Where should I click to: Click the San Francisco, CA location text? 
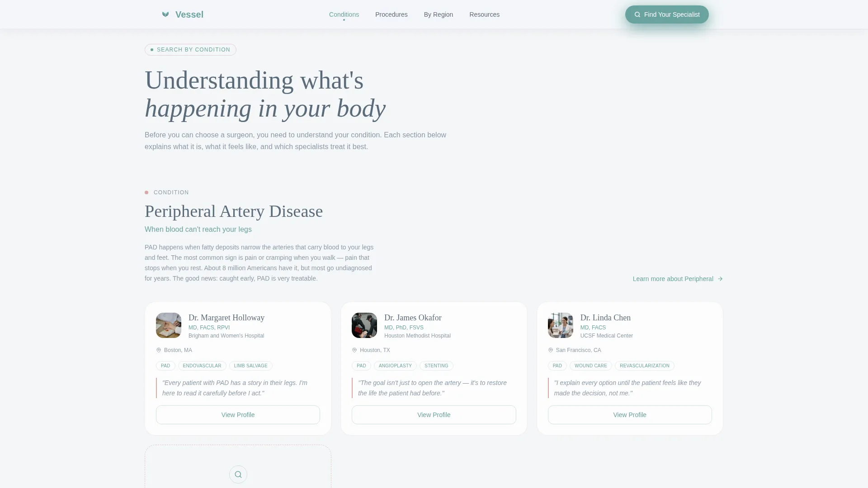point(579,350)
